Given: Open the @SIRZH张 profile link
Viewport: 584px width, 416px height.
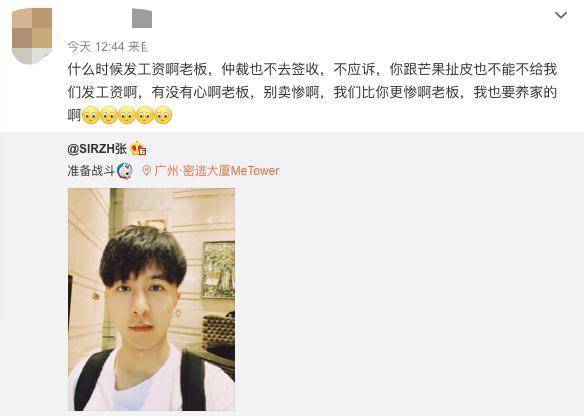Looking at the screenshot, I should (x=97, y=149).
